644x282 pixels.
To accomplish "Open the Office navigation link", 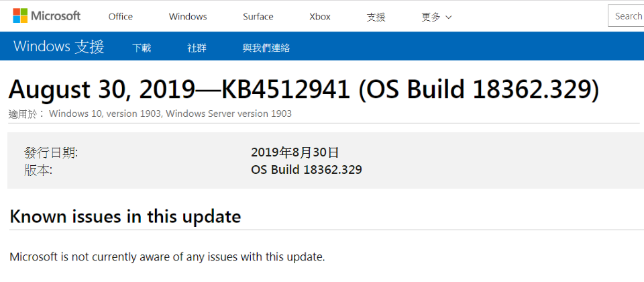I will pyautogui.click(x=121, y=17).
